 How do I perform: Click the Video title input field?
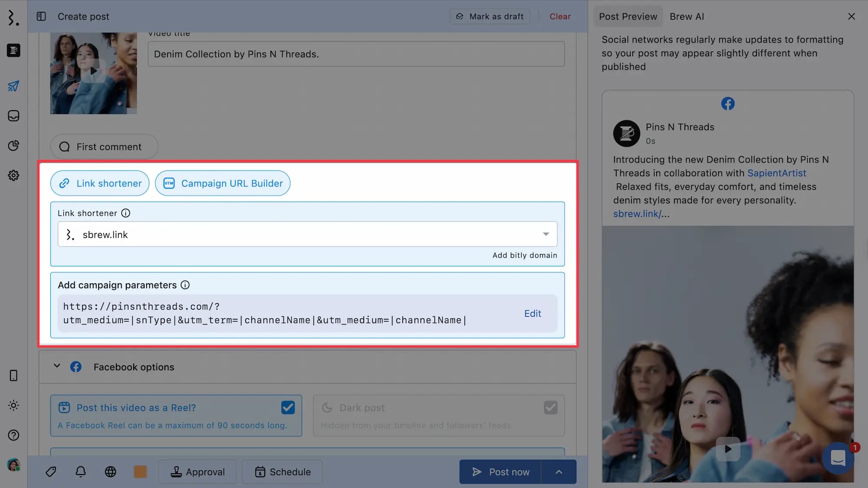(356, 54)
